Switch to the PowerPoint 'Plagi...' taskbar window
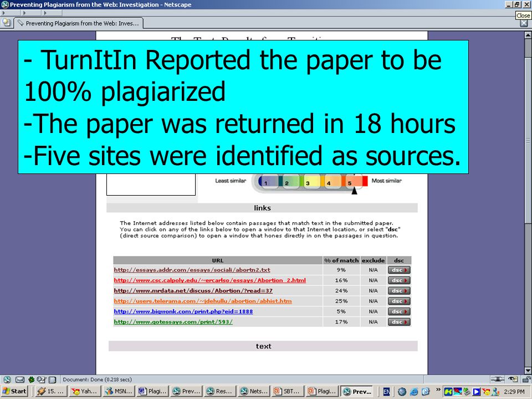 click(x=321, y=391)
